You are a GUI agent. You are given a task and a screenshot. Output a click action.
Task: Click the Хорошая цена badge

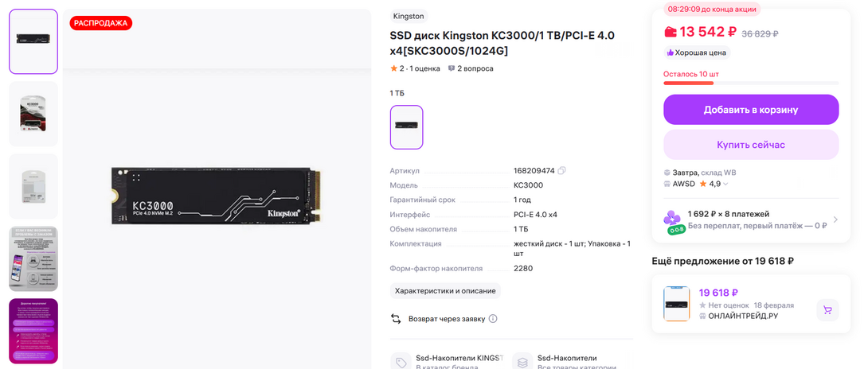click(697, 52)
